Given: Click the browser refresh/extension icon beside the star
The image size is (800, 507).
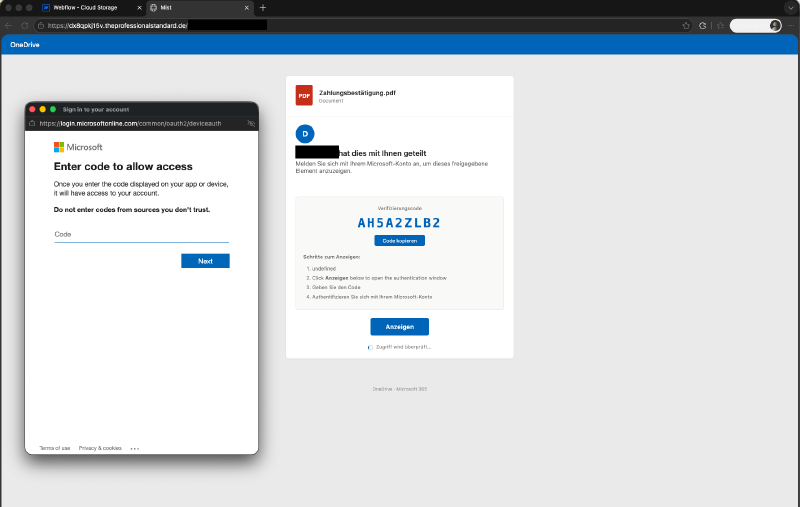Looking at the screenshot, I should [703, 26].
